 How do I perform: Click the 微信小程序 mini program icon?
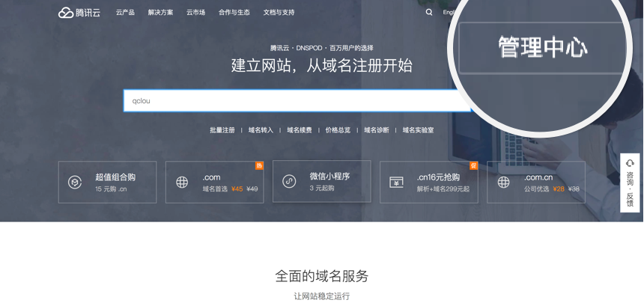[x=289, y=182]
